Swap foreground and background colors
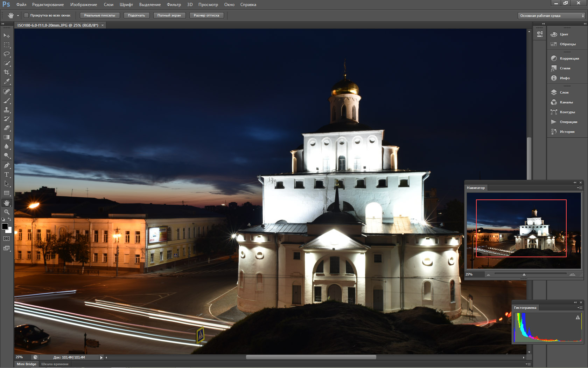 [10, 219]
